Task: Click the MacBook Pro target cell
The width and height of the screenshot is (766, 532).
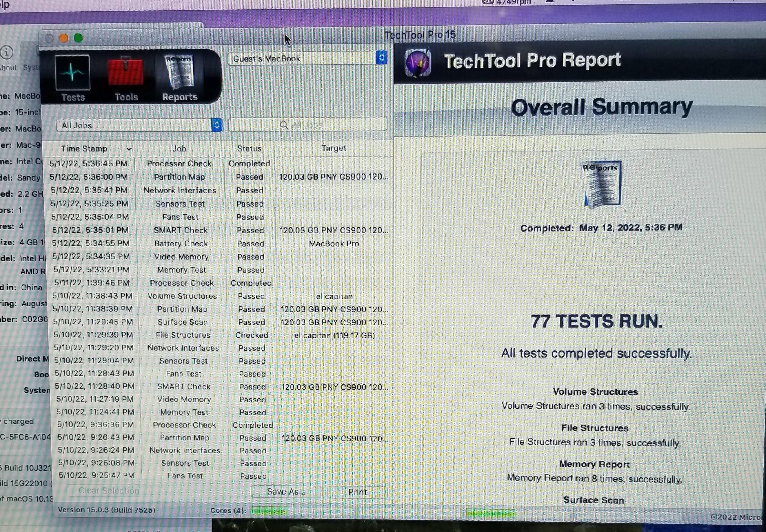Action: point(334,244)
